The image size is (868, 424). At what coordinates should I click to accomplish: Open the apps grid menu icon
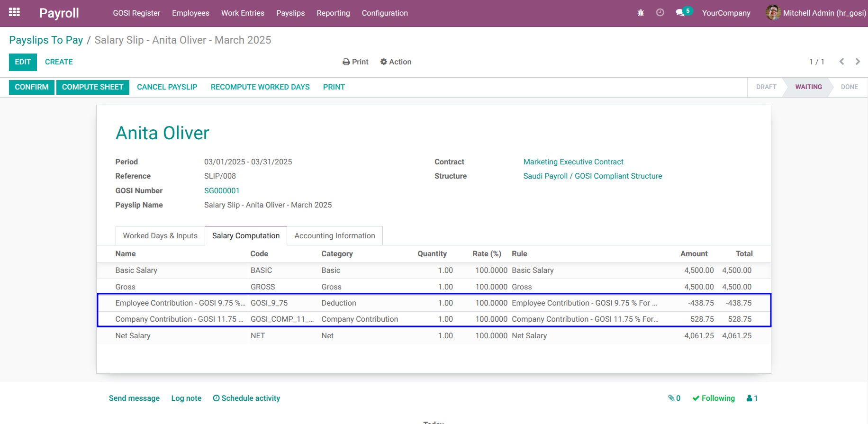click(x=14, y=13)
